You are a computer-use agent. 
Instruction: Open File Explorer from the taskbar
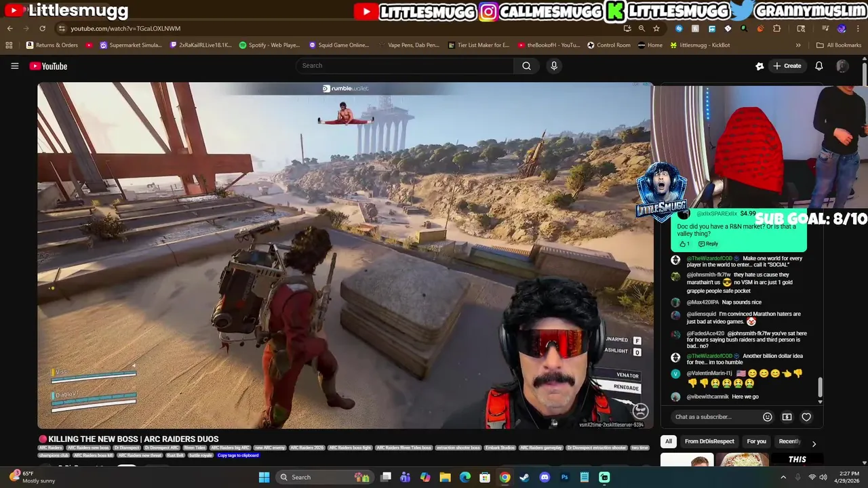(x=445, y=477)
